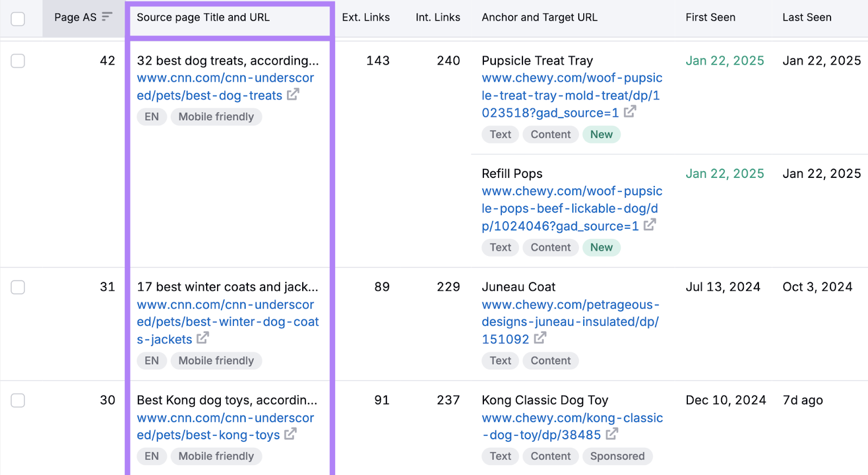Open the Juneau Coat external link icon
The image size is (868, 475).
click(541, 338)
